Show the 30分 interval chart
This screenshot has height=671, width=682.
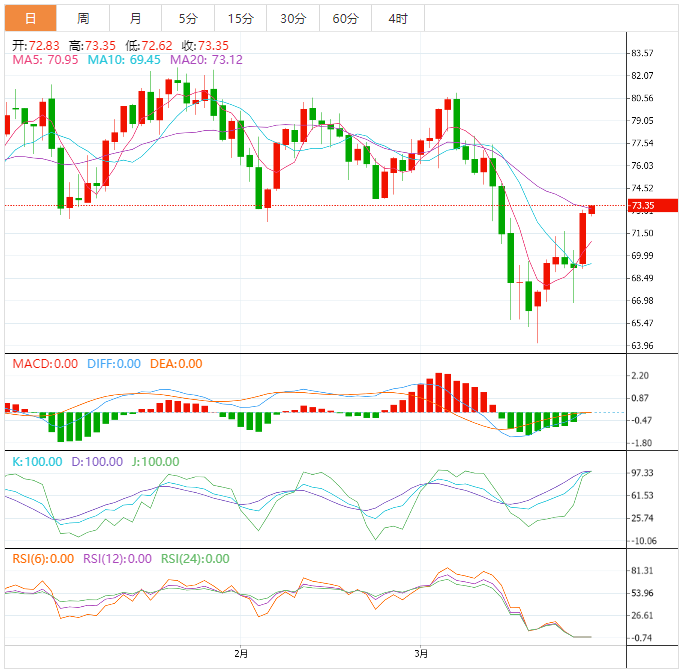click(x=293, y=18)
